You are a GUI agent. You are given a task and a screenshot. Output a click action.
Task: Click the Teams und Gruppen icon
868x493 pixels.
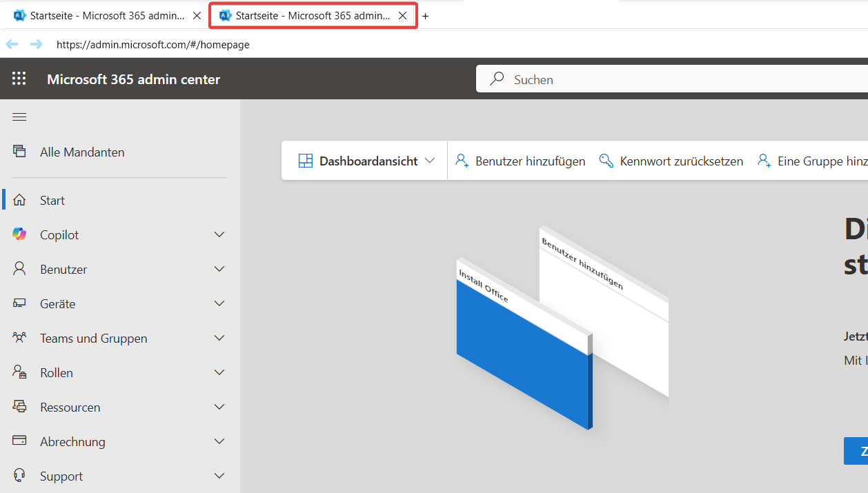[19, 338]
